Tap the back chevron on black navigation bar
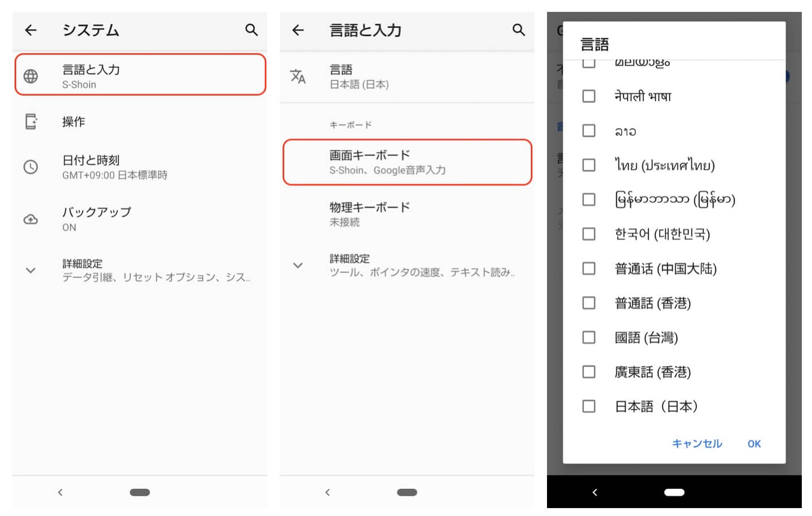Image resolution: width=812 pixels, height=516 pixels. 595,492
